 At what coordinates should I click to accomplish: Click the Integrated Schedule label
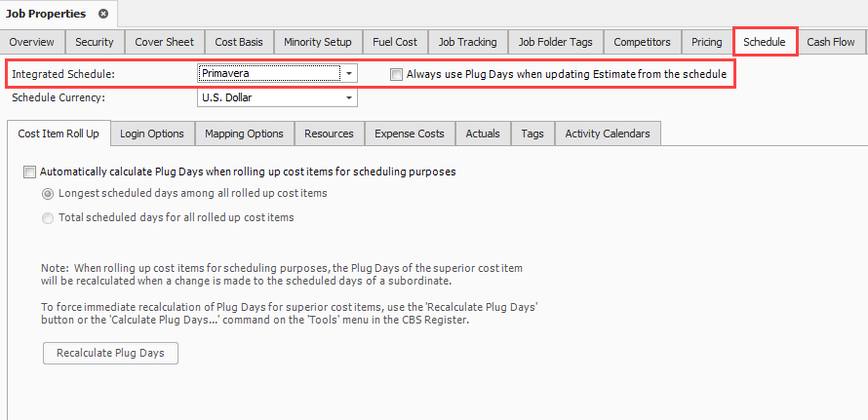click(63, 74)
